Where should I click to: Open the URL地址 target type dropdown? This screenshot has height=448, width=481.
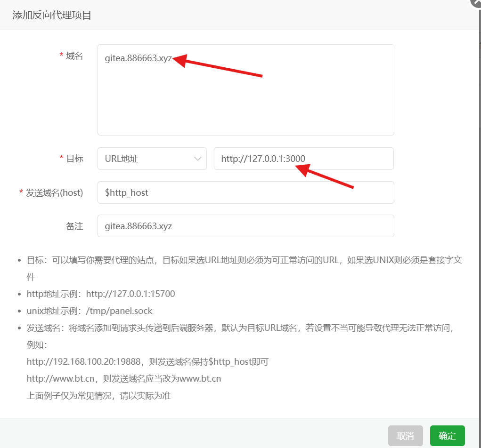click(152, 159)
